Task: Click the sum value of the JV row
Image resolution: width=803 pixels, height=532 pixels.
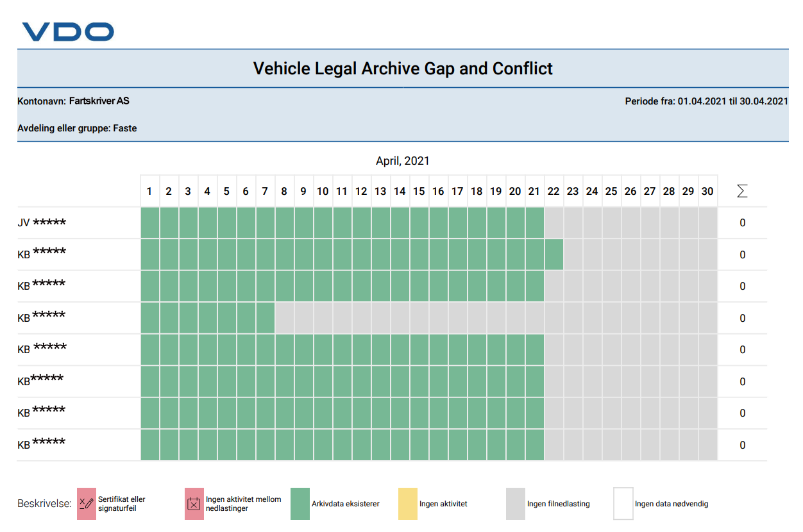Action: click(x=743, y=223)
